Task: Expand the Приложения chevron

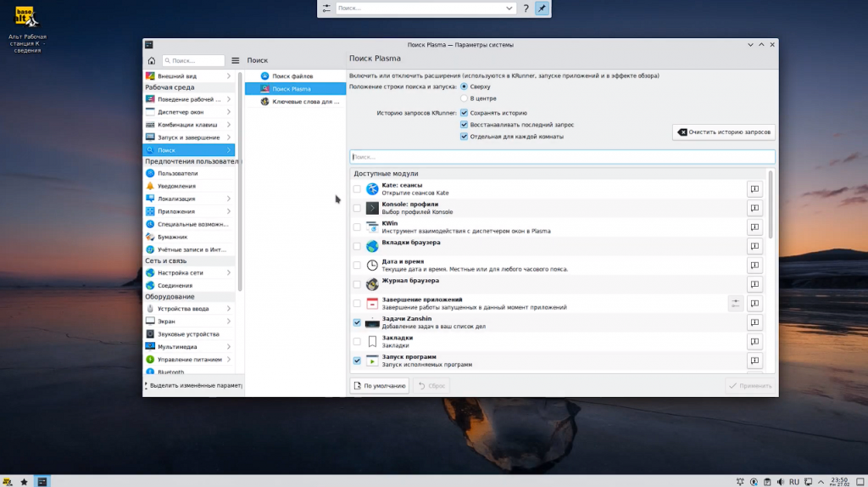Action: [x=229, y=211]
